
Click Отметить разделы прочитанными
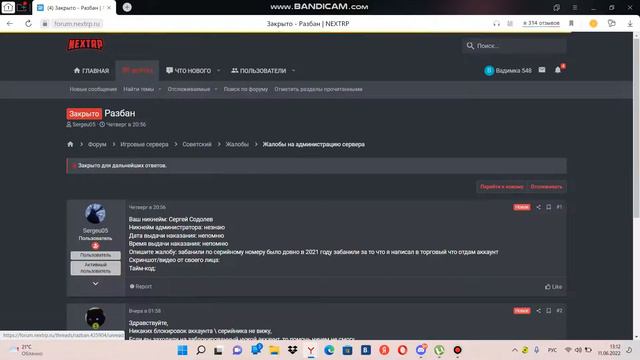pos(318,89)
